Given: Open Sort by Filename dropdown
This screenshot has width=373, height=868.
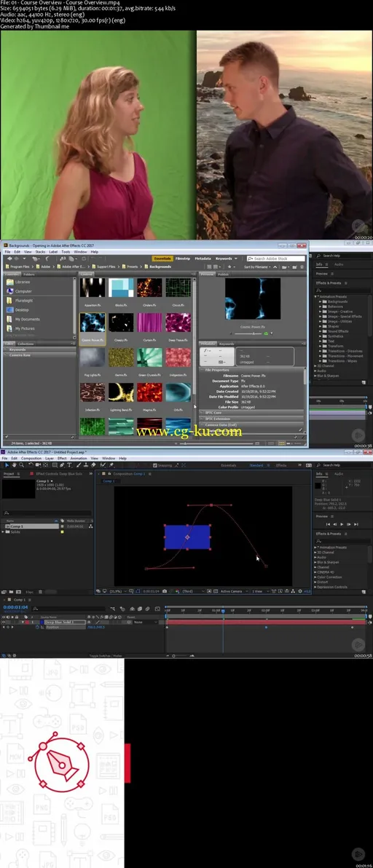Looking at the screenshot, I should point(259,267).
